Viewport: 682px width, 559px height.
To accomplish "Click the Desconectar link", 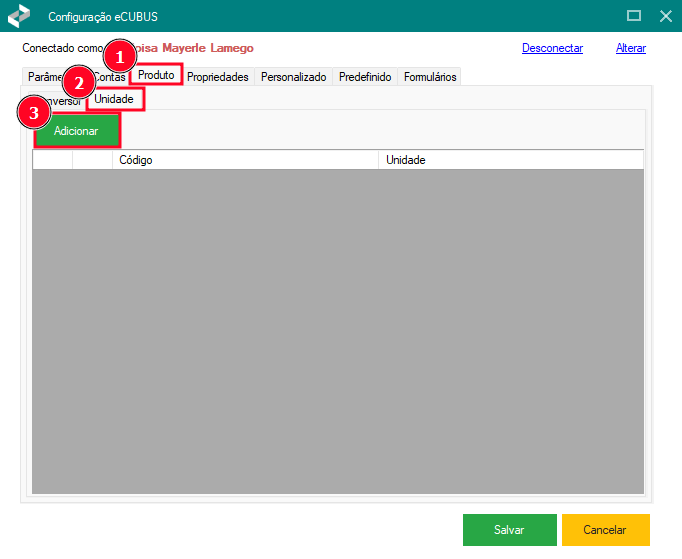I will pos(552,48).
